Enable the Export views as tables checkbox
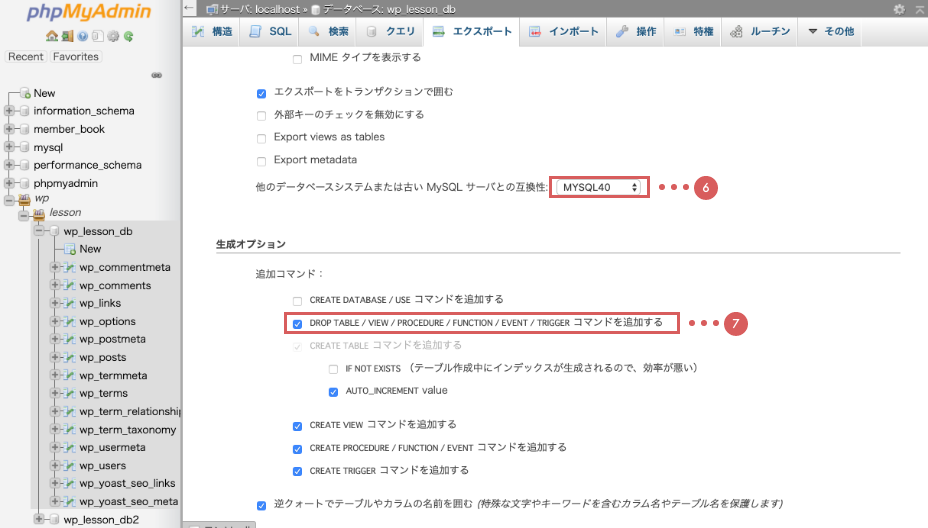Screen dimensions: 928x528 pos(262,138)
